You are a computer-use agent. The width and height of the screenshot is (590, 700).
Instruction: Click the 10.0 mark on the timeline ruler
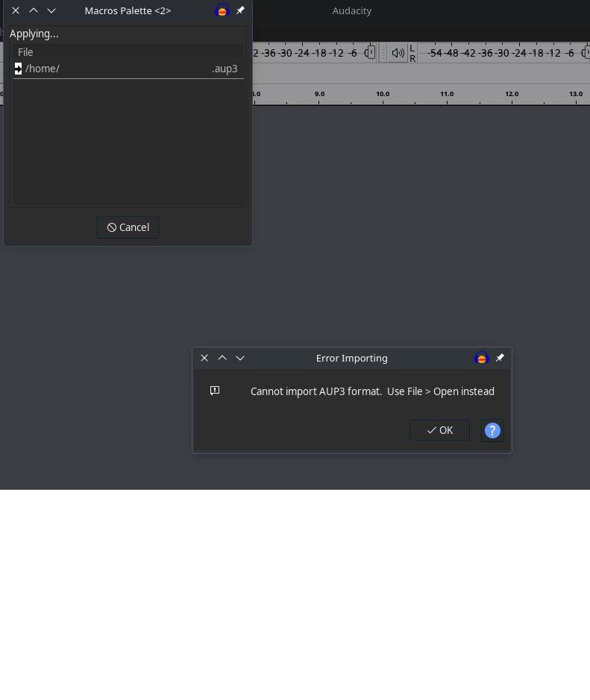(383, 95)
